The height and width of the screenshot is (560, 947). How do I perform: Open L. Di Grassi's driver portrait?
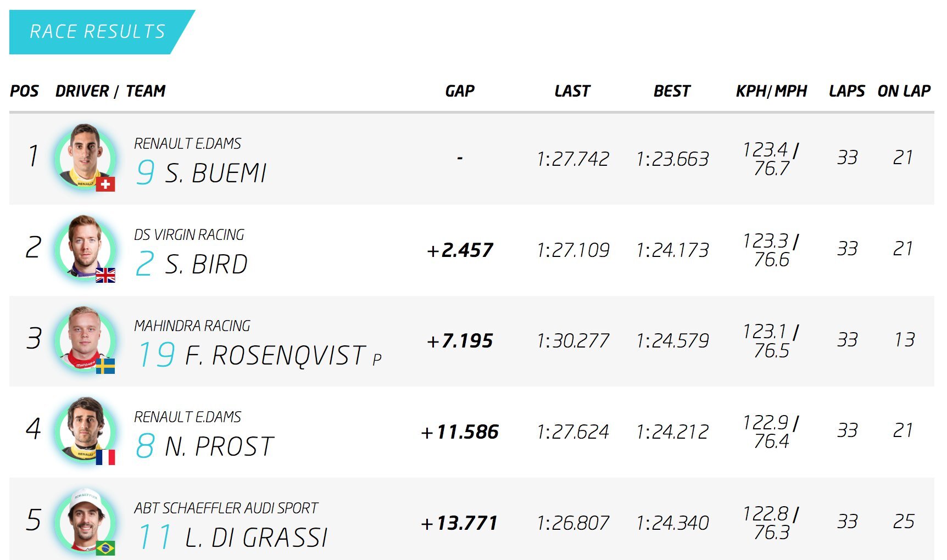85,520
